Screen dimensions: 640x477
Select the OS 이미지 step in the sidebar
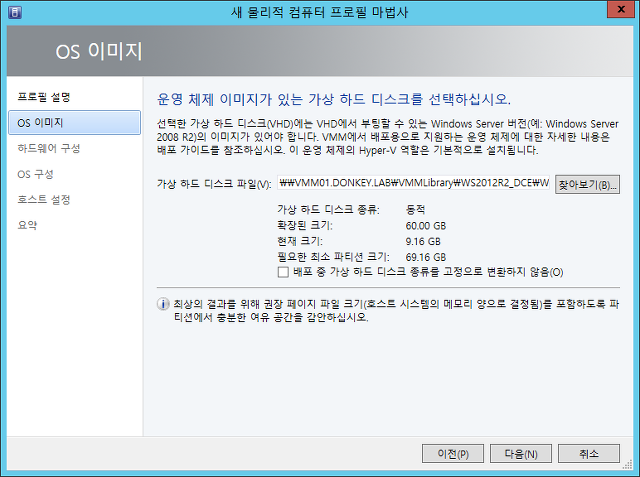(74, 122)
